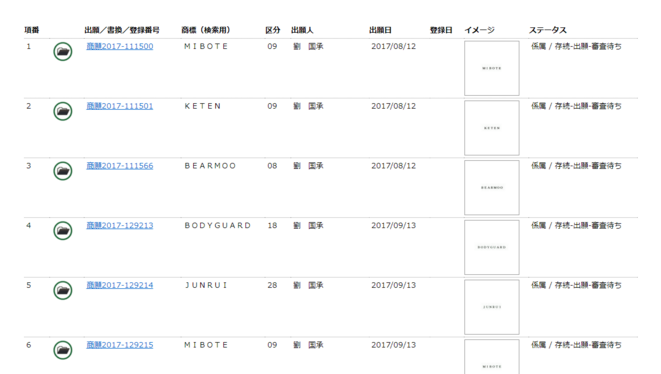The height and width of the screenshot is (374, 661).
Task: View the JUNRUI trademark image thumbnail
Action: (492, 307)
